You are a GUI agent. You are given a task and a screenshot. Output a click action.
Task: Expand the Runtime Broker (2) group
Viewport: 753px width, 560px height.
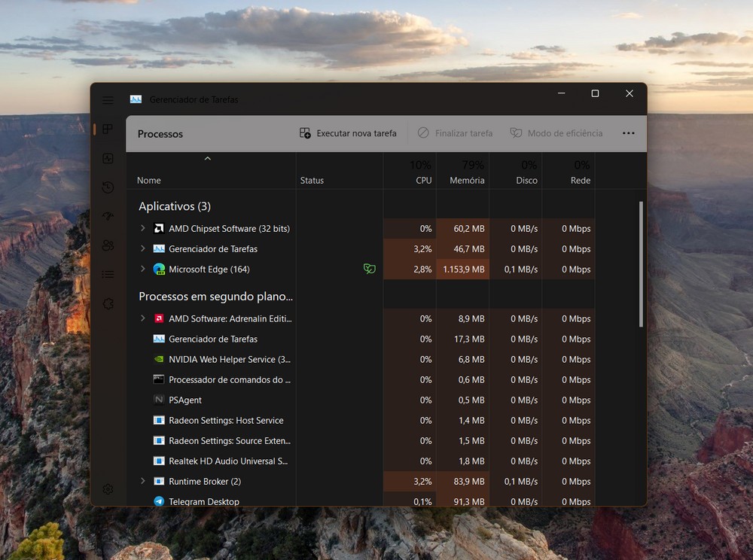(x=143, y=481)
